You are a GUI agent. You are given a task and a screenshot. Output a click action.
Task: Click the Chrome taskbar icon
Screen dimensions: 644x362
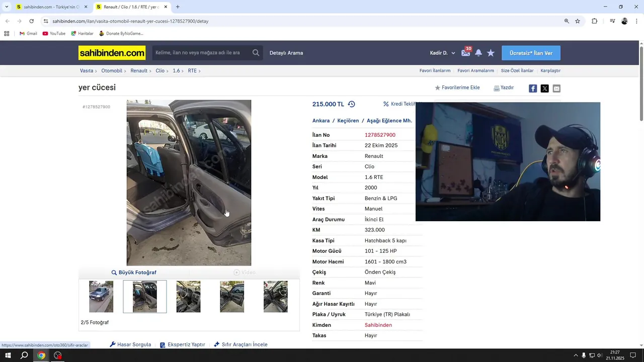(41, 355)
